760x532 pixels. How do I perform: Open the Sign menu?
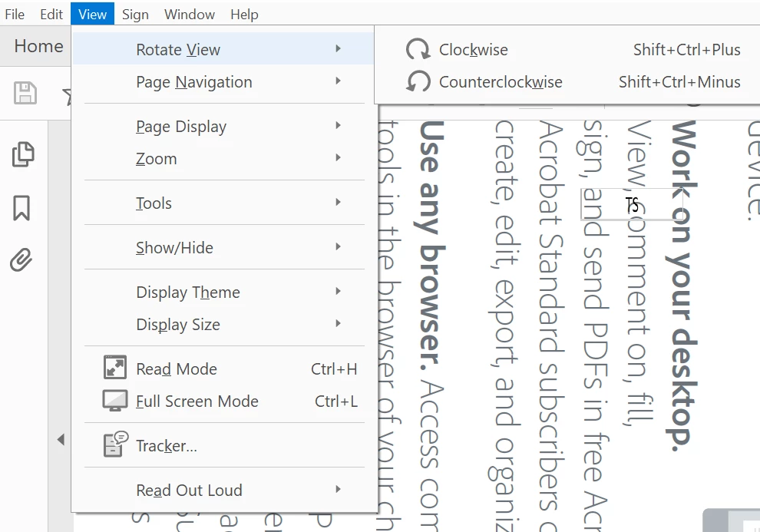pyautogui.click(x=135, y=15)
